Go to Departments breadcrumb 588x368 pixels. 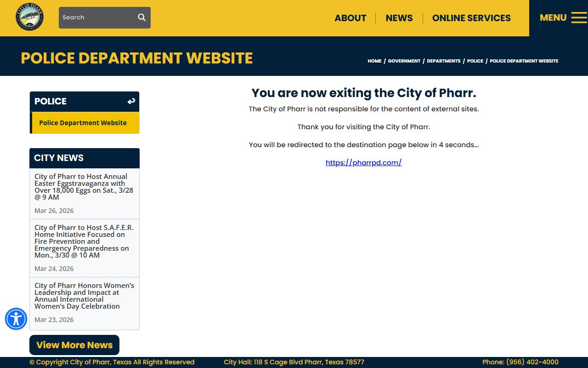pos(444,61)
